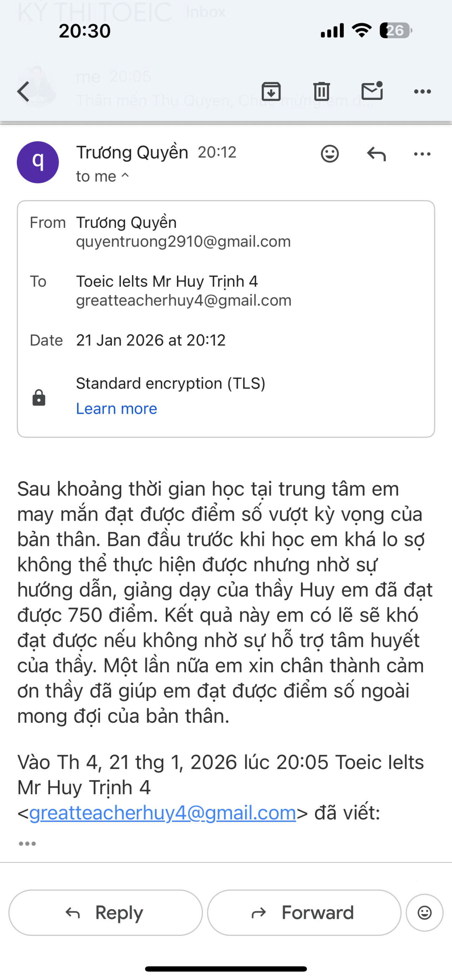Go back using the back arrow
Screen dimensions: 452x980
(x=24, y=91)
